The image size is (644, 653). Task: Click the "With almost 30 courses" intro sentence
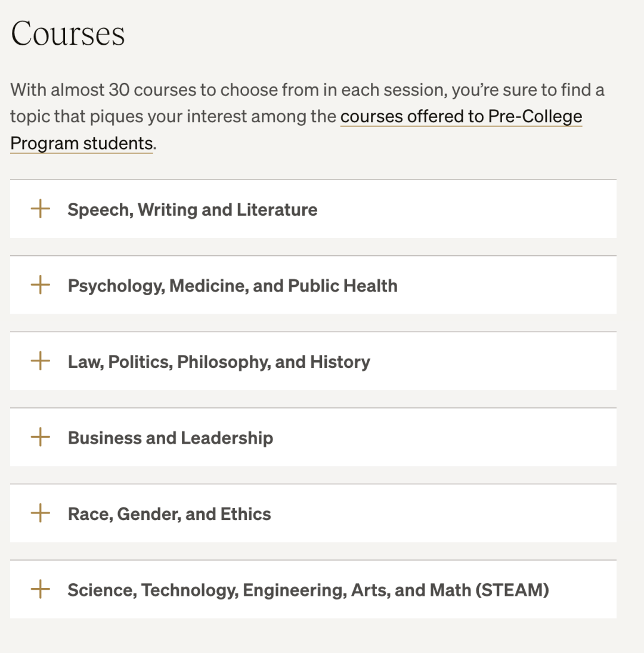tap(239, 90)
